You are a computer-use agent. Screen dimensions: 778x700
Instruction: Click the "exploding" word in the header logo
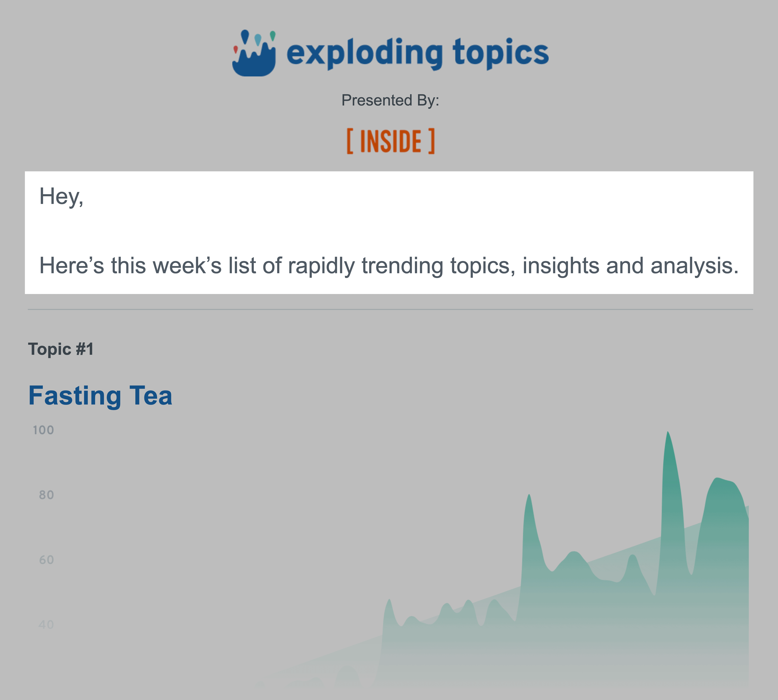[365, 54]
